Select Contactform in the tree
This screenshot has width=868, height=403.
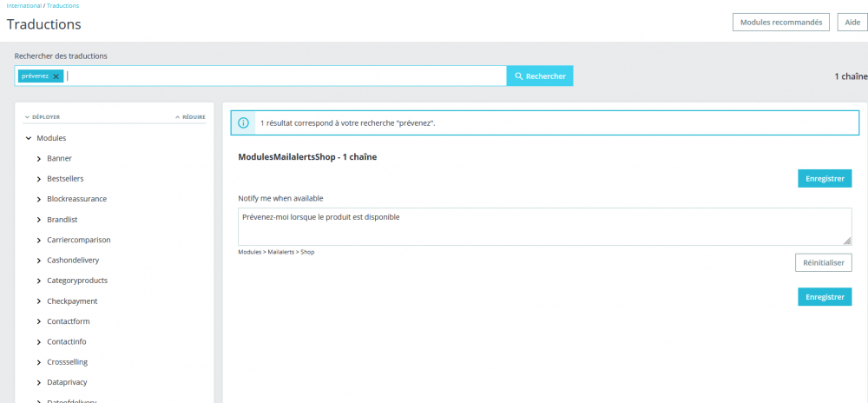(68, 321)
